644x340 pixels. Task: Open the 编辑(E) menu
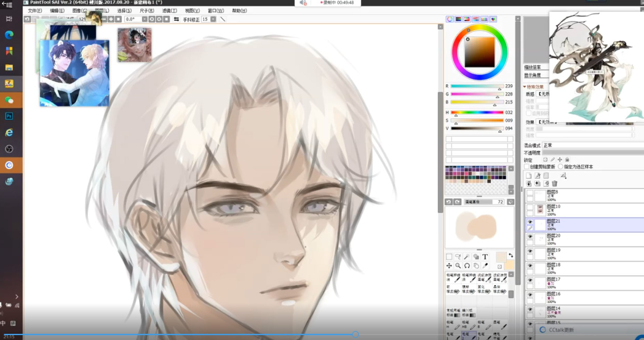pos(57,10)
